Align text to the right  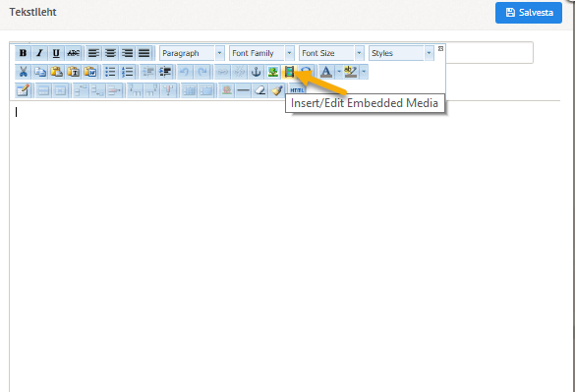coord(127,53)
